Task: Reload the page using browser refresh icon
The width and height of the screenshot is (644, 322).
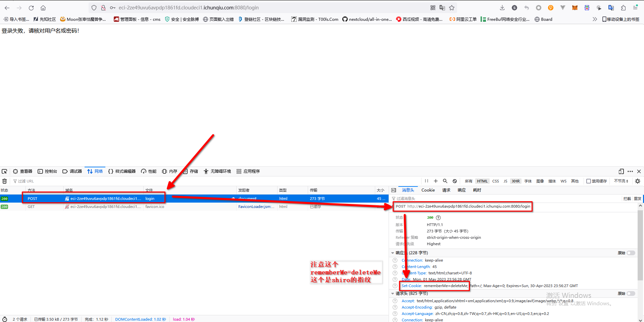Action: pyautogui.click(x=31, y=8)
